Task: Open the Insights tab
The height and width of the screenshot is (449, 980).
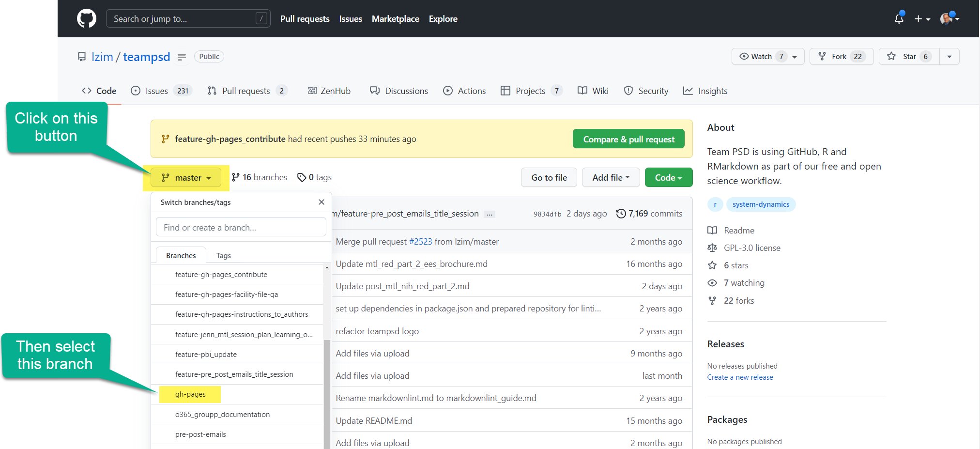Action: (x=705, y=91)
